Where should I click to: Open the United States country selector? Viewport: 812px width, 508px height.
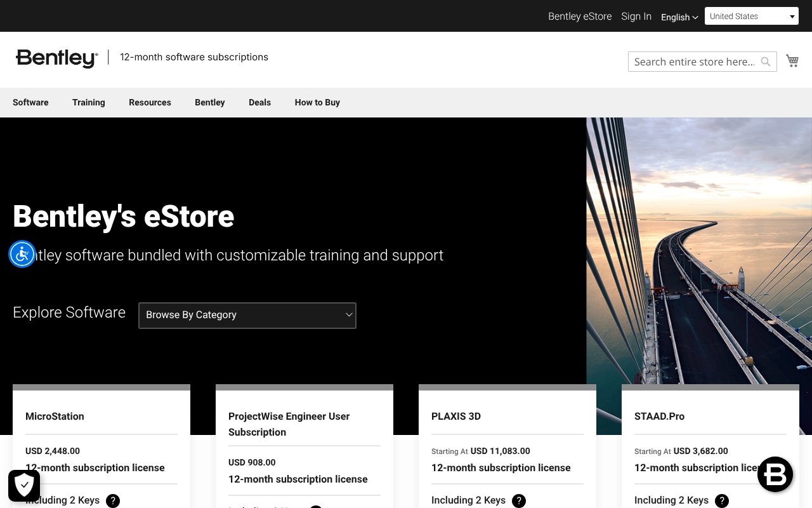click(751, 17)
